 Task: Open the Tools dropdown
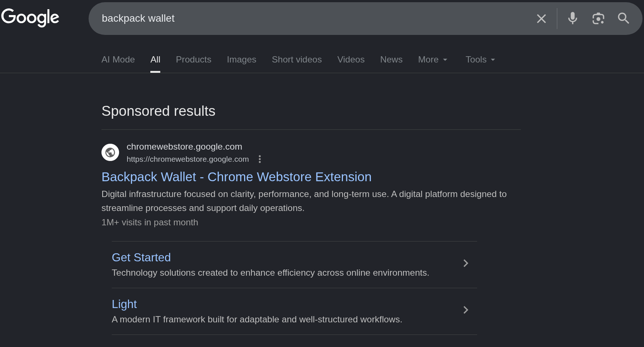point(480,60)
